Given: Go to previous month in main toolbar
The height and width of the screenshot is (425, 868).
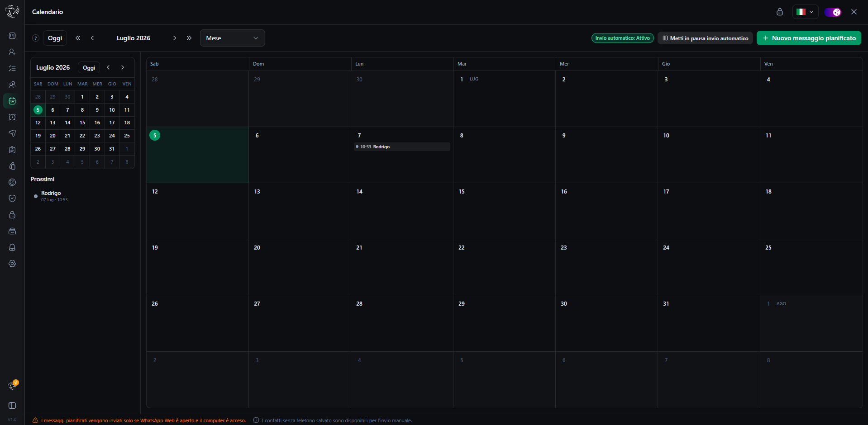Looking at the screenshot, I should pos(92,38).
